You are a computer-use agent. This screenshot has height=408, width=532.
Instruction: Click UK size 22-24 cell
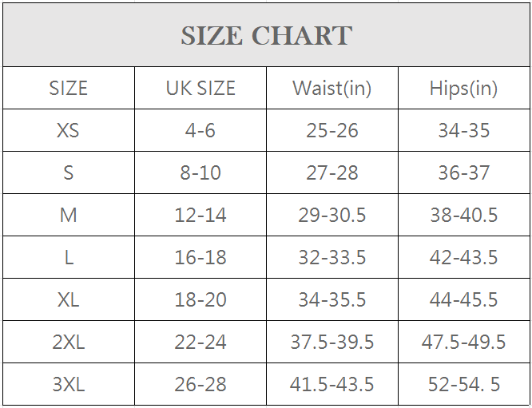click(x=200, y=342)
